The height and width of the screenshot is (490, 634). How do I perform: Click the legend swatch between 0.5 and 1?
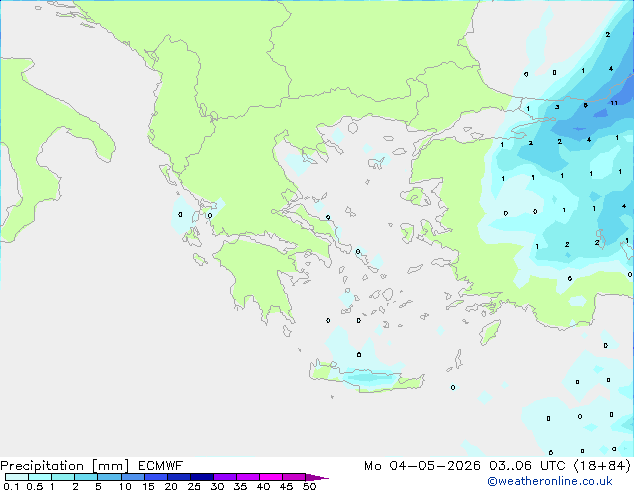tap(40, 477)
